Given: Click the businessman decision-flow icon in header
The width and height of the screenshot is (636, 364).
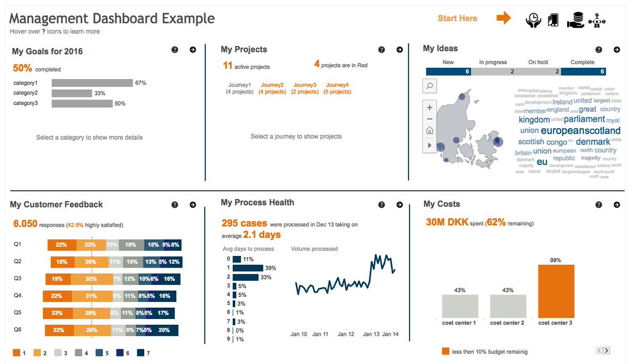Looking at the screenshot, I should [x=597, y=20].
